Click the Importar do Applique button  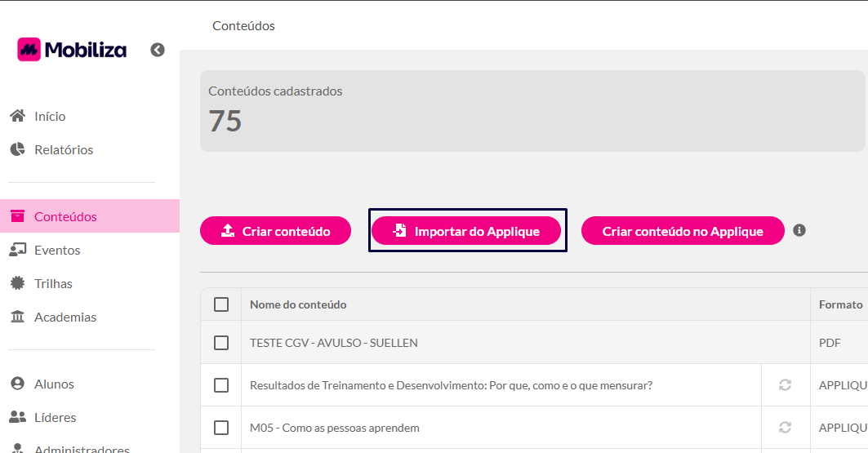pos(466,231)
